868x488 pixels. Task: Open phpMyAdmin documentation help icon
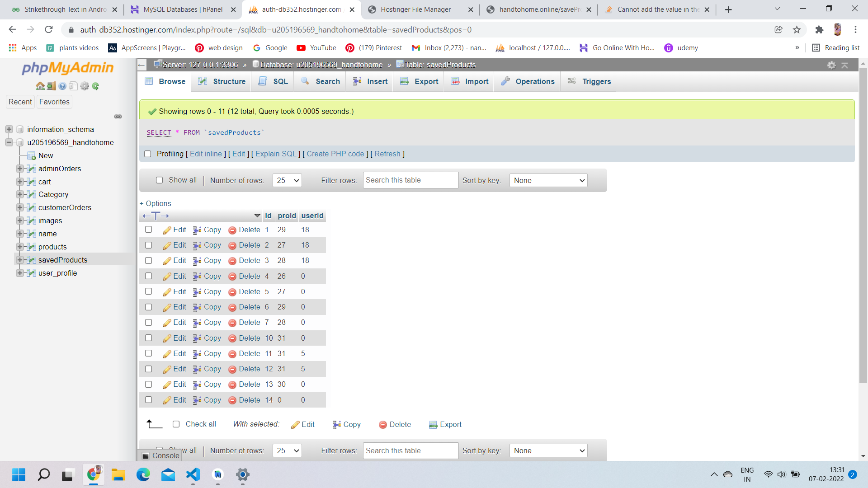tap(62, 86)
